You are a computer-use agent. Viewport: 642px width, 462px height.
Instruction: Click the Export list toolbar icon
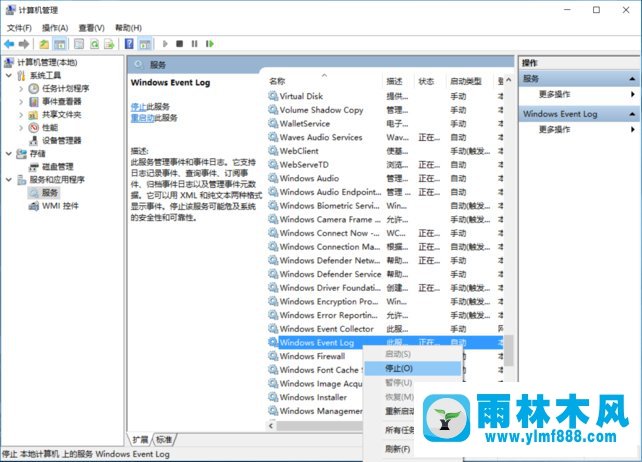[109, 44]
